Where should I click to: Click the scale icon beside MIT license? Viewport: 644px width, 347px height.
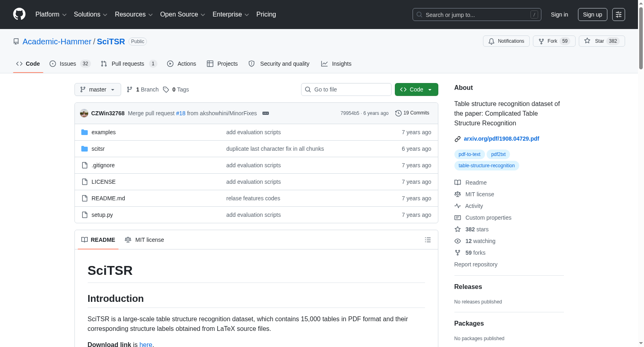(x=458, y=194)
